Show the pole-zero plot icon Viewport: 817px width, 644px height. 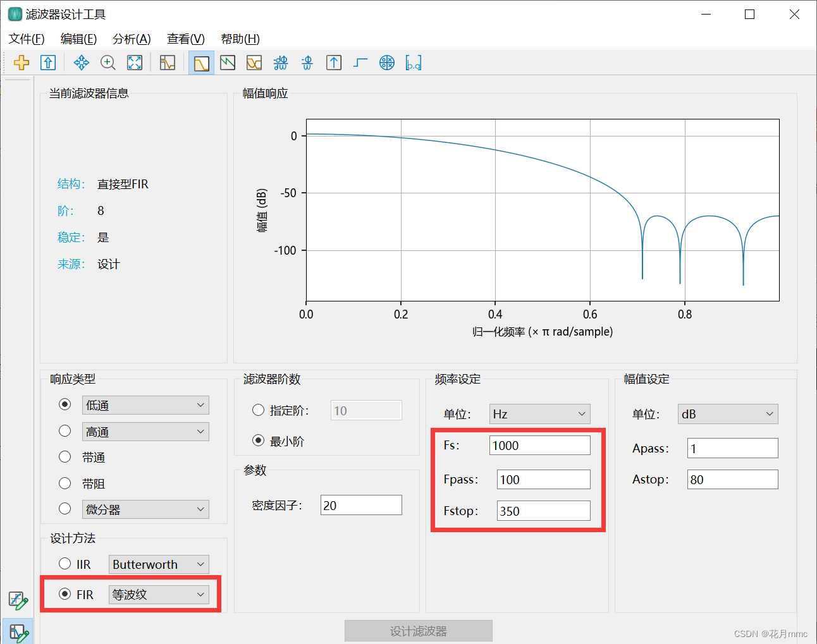[x=387, y=63]
